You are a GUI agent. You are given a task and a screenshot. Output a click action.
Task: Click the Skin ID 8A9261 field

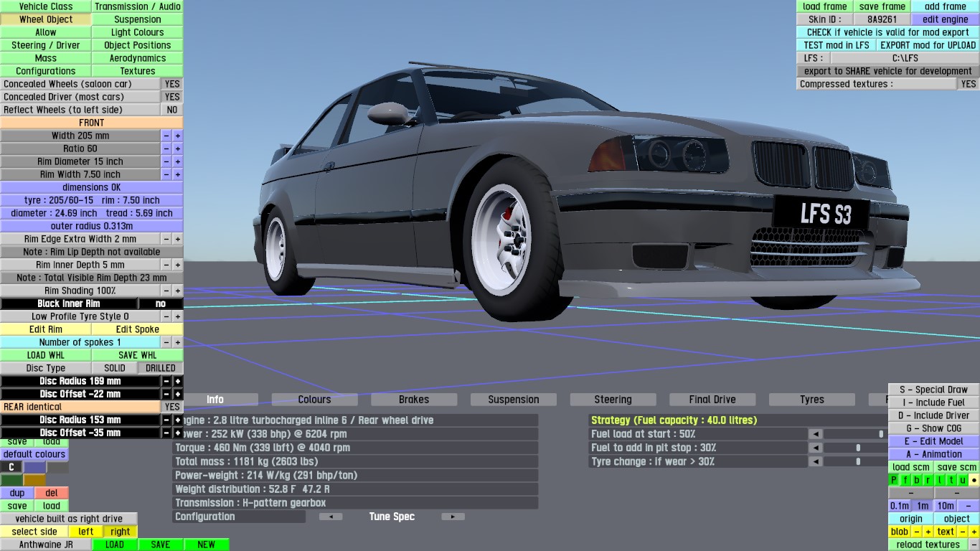pyautogui.click(x=882, y=19)
